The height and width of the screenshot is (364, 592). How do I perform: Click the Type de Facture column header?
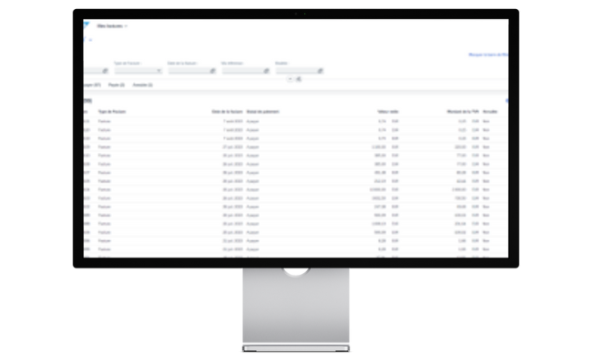110,112
